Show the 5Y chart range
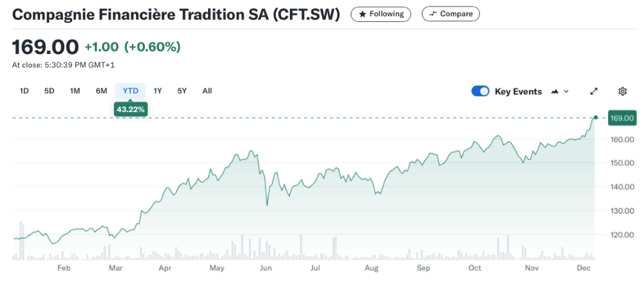 click(x=182, y=91)
